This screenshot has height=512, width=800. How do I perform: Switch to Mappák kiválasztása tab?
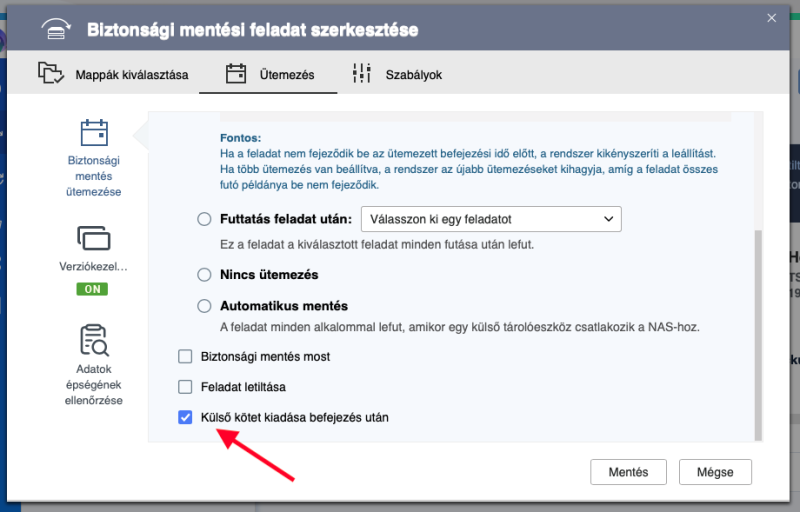[113, 74]
